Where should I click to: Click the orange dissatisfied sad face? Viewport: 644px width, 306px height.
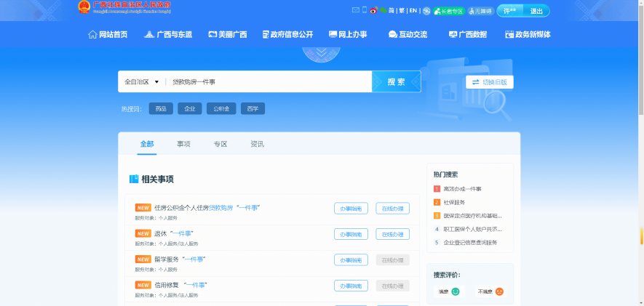click(x=499, y=291)
